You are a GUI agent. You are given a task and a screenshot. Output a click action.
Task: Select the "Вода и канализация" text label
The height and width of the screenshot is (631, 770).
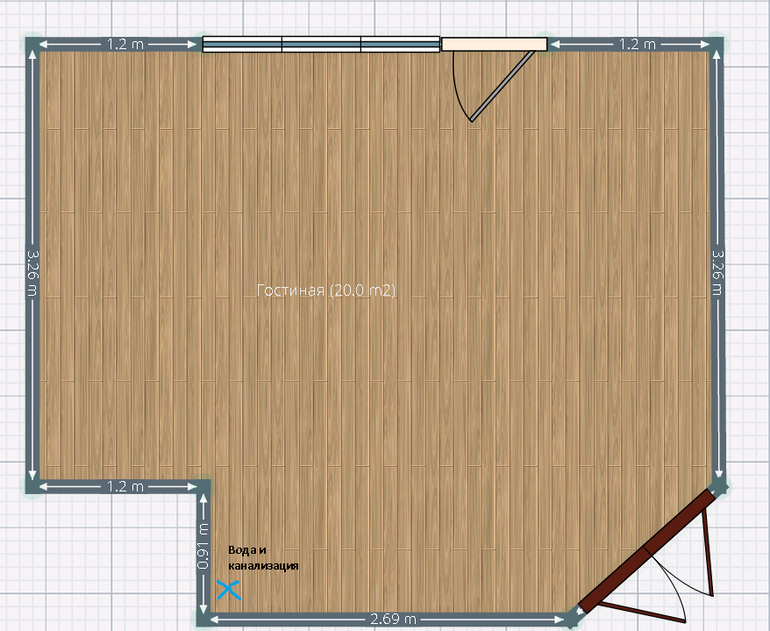263,558
